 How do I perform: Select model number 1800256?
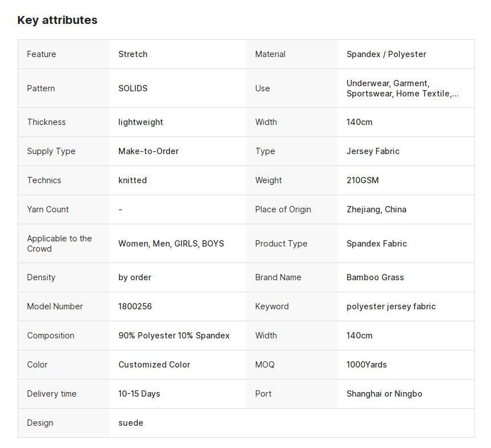135,306
